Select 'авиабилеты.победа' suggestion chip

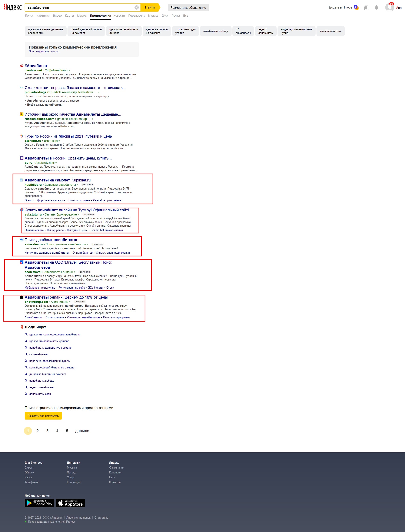216,31
